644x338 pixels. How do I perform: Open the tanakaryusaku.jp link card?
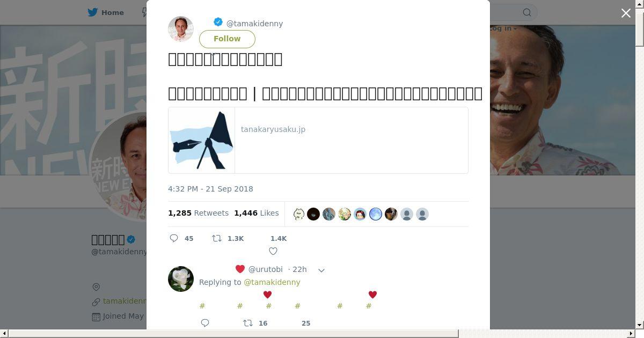(x=318, y=141)
